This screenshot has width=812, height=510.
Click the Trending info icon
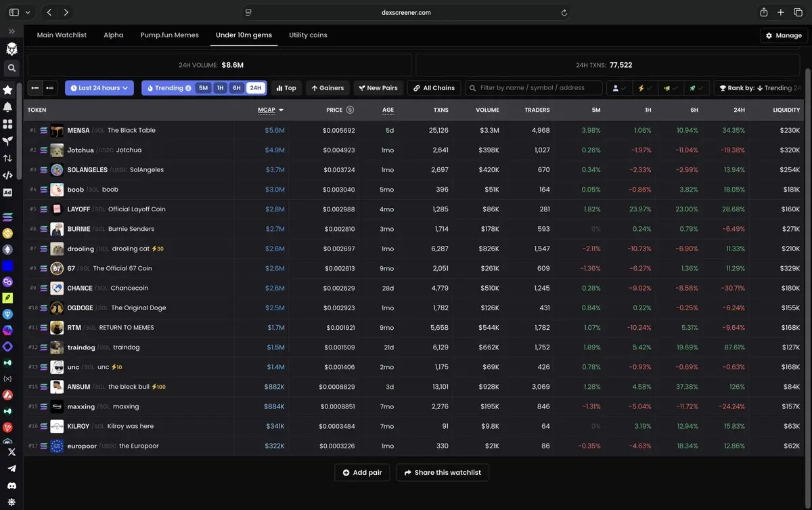pyautogui.click(x=188, y=88)
